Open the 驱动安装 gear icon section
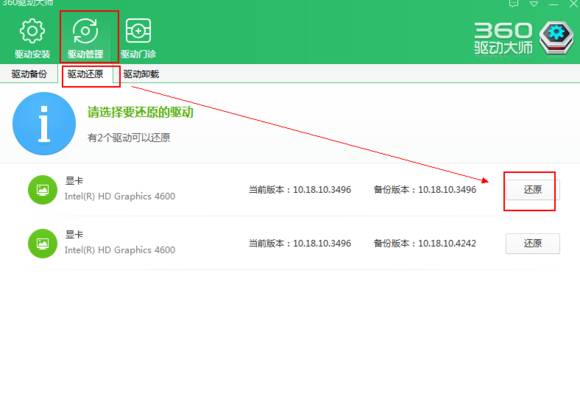The image size is (580, 404). 32,38
